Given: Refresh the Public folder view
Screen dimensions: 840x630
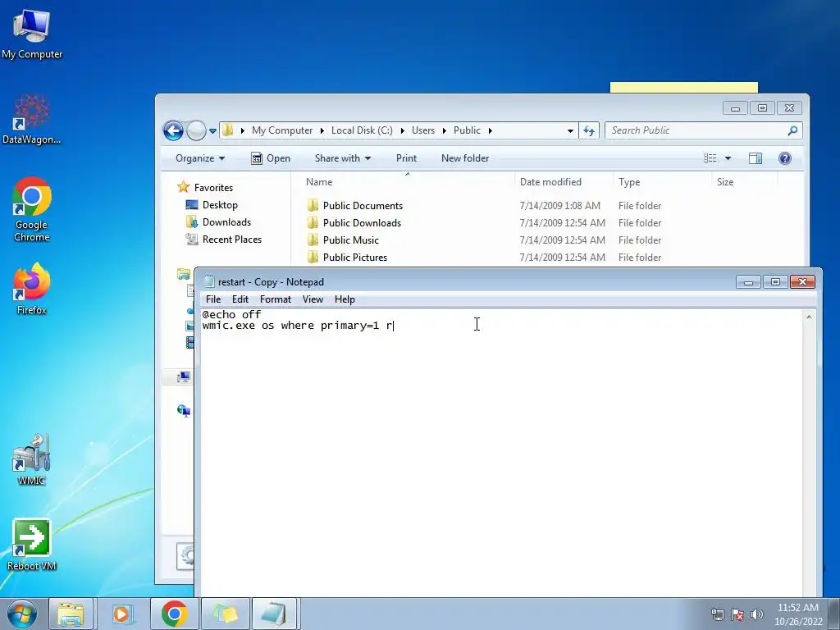Looking at the screenshot, I should [589, 130].
